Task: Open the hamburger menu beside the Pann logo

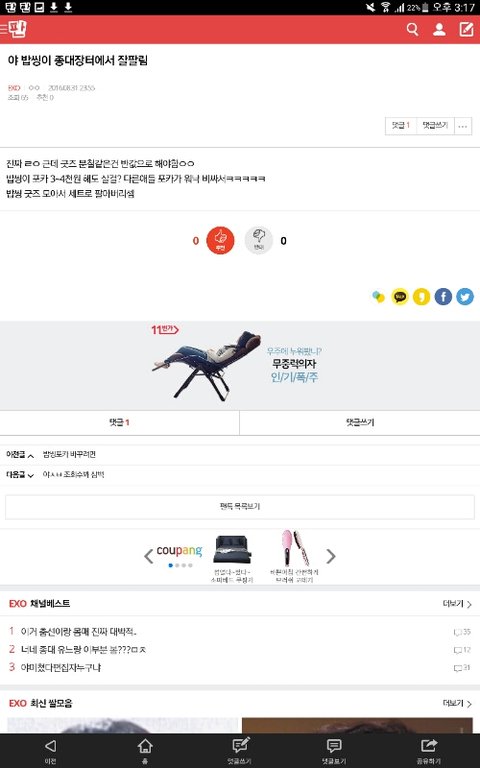Action: (x=4, y=30)
